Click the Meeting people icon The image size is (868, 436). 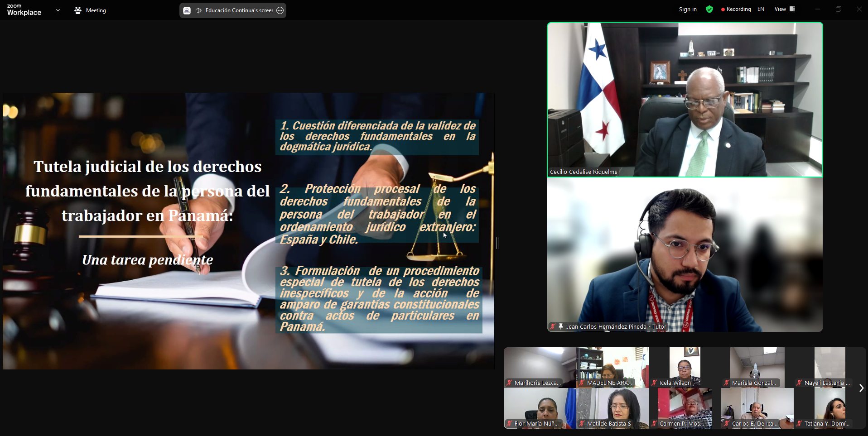pyautogui.click(x=78, y=10)
